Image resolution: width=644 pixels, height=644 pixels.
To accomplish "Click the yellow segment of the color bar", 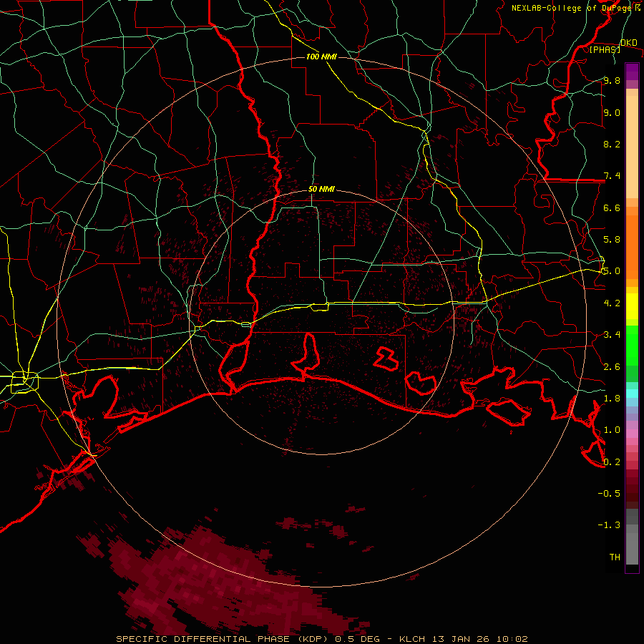I will coord(632,306).
